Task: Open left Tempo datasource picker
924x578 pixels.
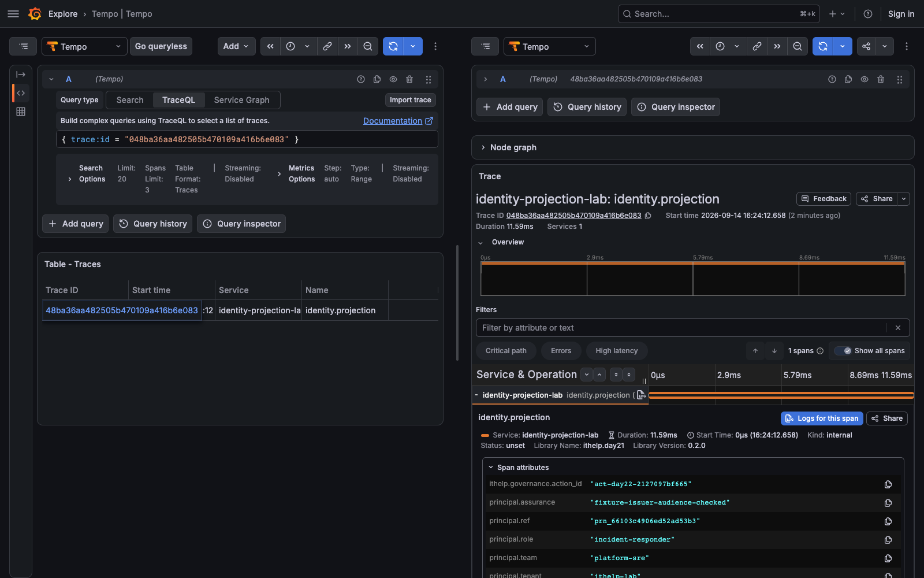Action: pyautogui.click(x=84, y=46)
